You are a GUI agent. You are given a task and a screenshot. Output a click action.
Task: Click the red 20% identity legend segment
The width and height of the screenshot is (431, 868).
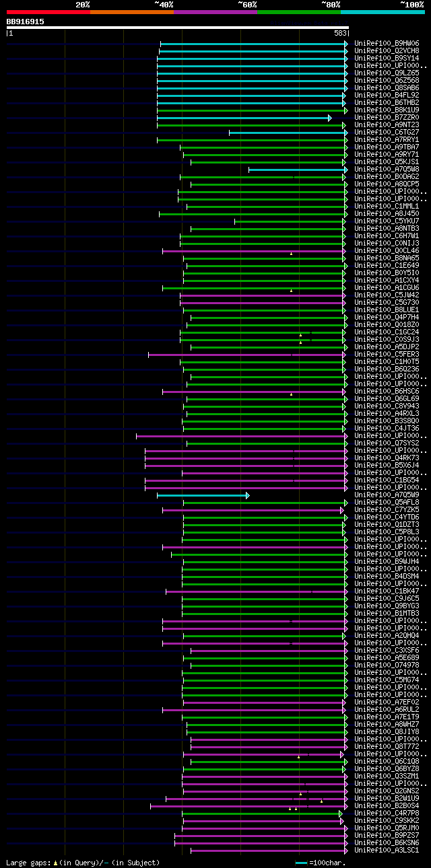[48, 12]
